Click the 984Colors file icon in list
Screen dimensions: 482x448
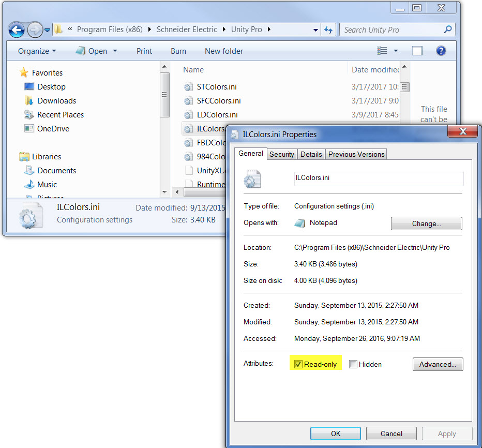coord(188,157)
